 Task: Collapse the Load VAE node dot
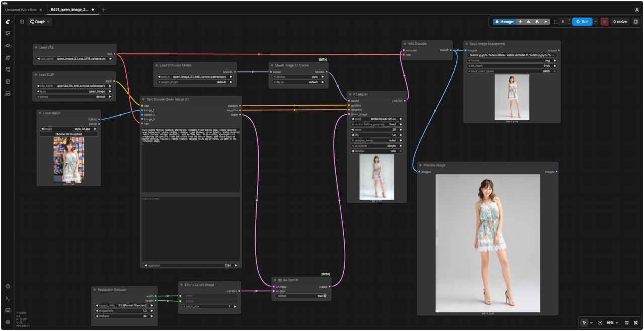tap(36, 47)
